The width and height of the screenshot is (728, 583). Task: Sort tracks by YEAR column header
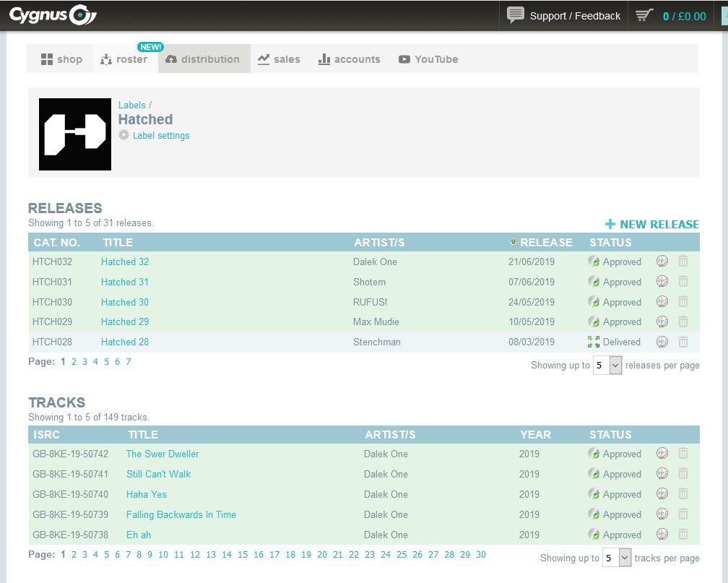[535, 434]
